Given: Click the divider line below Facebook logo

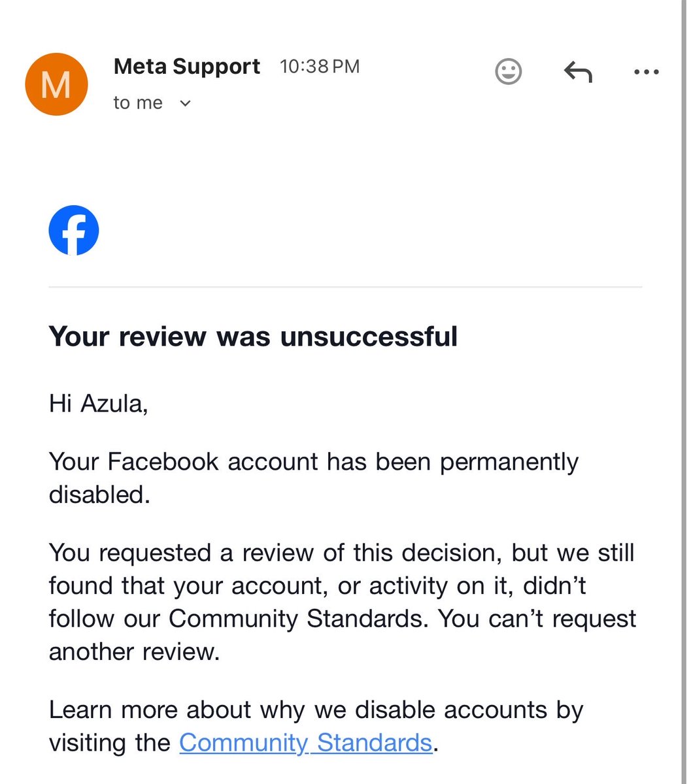Looking at the screenshot, I should pos(345,287).
